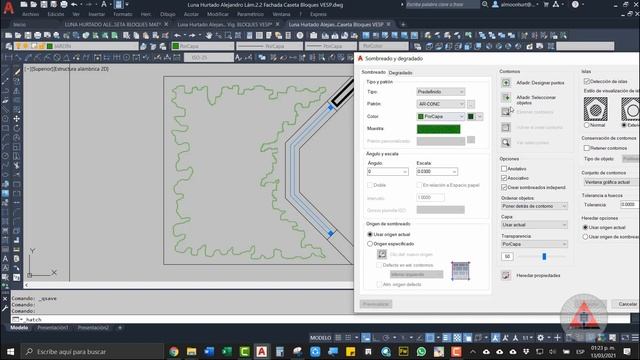Click the Heredar propiedades icon

point(506,276)
